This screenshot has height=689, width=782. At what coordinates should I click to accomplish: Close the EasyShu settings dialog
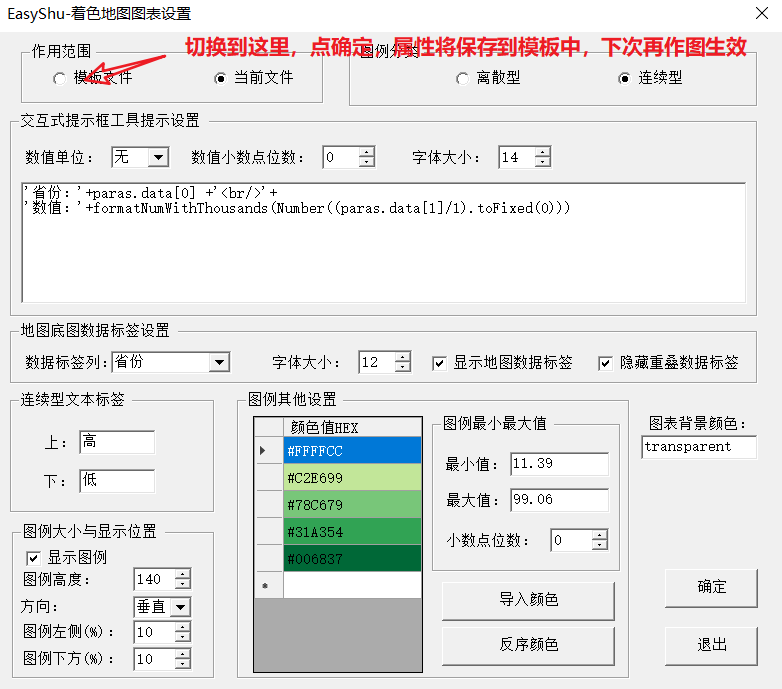pos(762,13)
